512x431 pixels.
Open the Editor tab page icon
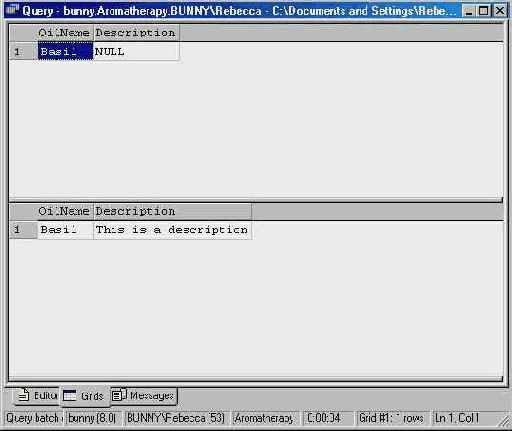pos(24,395)
